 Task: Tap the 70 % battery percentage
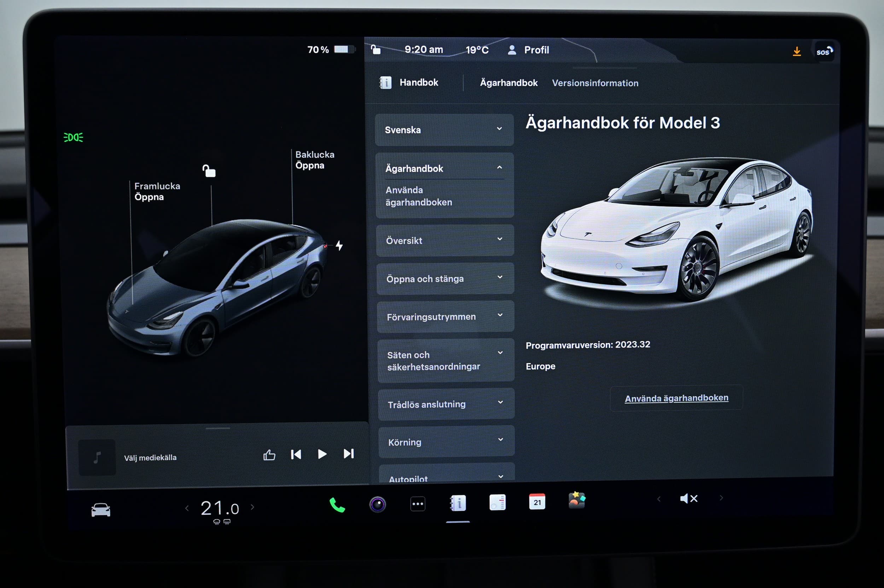(318, 50)
